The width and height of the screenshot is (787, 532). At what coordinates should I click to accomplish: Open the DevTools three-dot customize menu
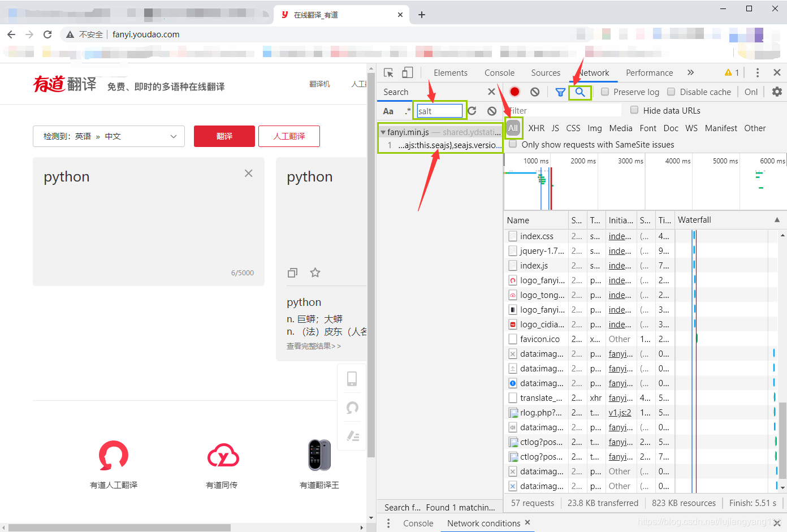pyautogui.click(x=758, y=72)
